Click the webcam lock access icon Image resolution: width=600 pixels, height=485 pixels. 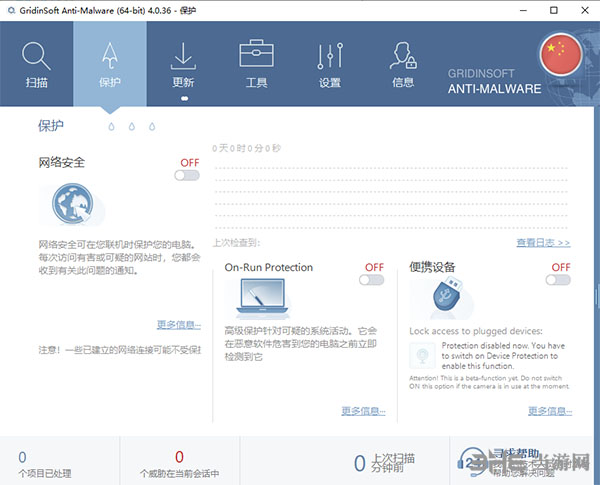click(422, 356)
